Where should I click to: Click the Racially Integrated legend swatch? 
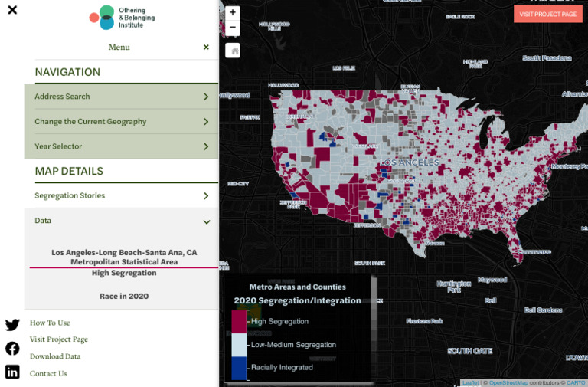[239, 369]
